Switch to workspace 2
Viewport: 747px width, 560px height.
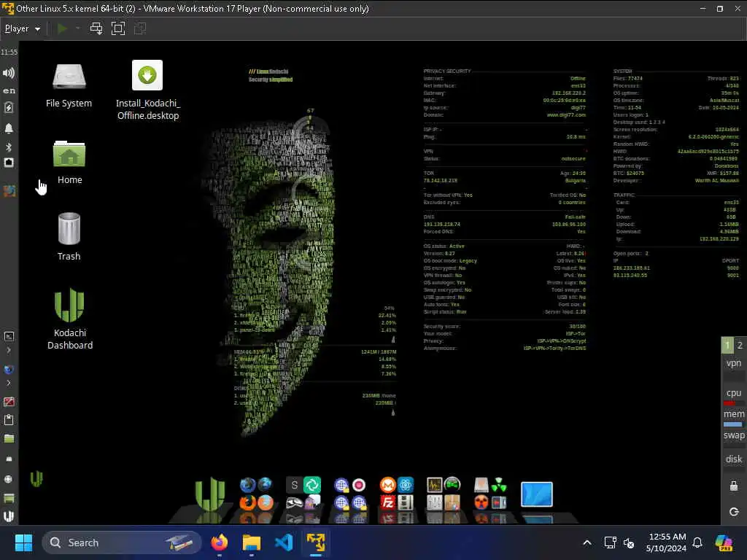pos(740,345)
